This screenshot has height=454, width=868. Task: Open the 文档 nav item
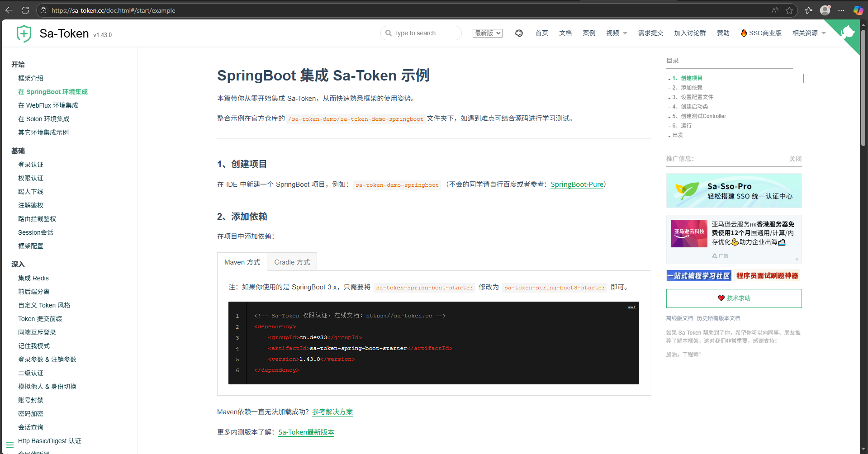point(565,33)
